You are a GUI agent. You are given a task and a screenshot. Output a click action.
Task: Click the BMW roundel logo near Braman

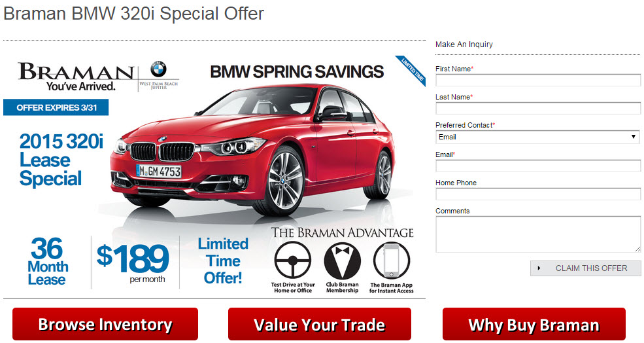[x=158, y=69]
